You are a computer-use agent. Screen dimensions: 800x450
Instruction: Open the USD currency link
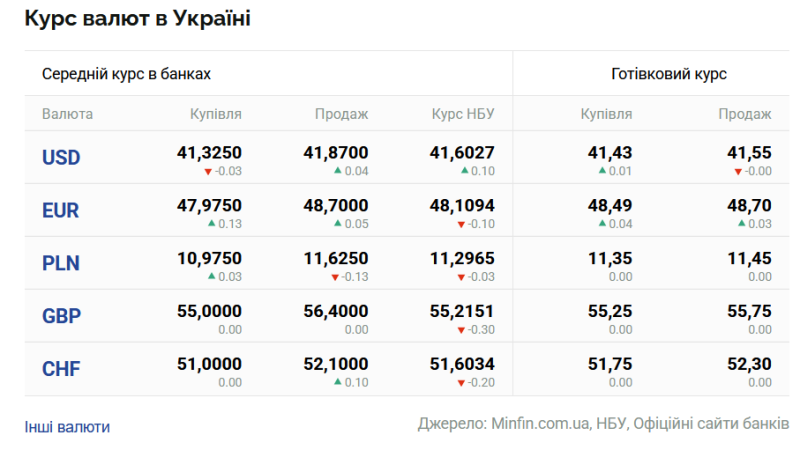pos(61,158)
